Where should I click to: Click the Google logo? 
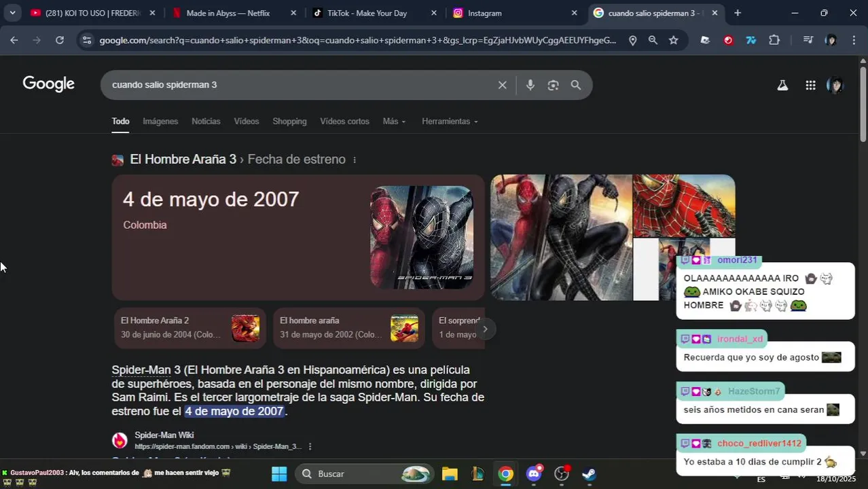click(x=48, y=84)
